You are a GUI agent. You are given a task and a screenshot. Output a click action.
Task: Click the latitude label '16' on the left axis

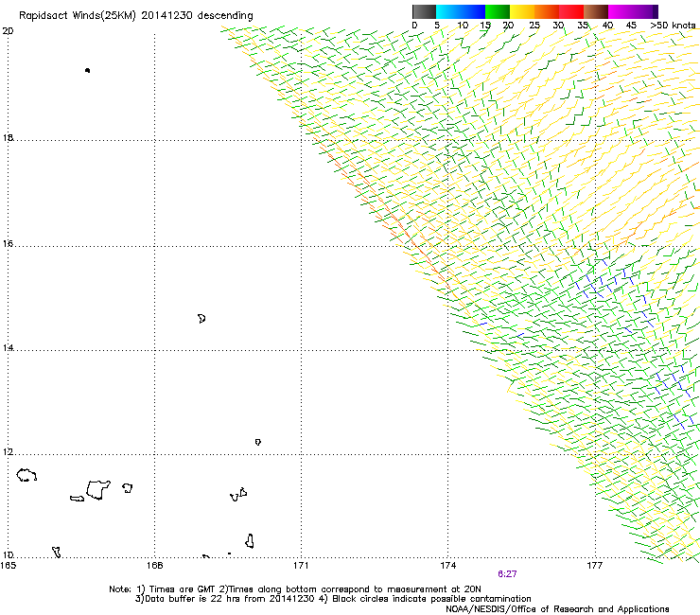coord(8,243)
